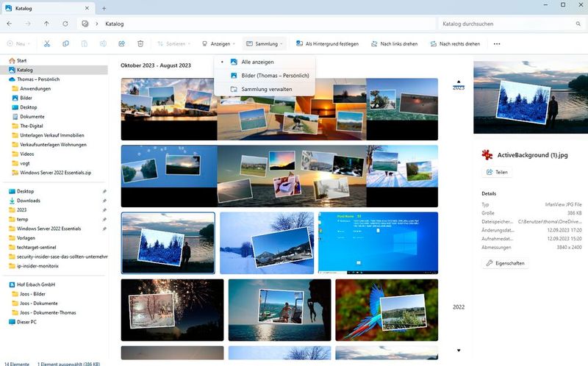588x366 pixels.
Task: Click the Teilen button in details
Action: click(497, 172)
